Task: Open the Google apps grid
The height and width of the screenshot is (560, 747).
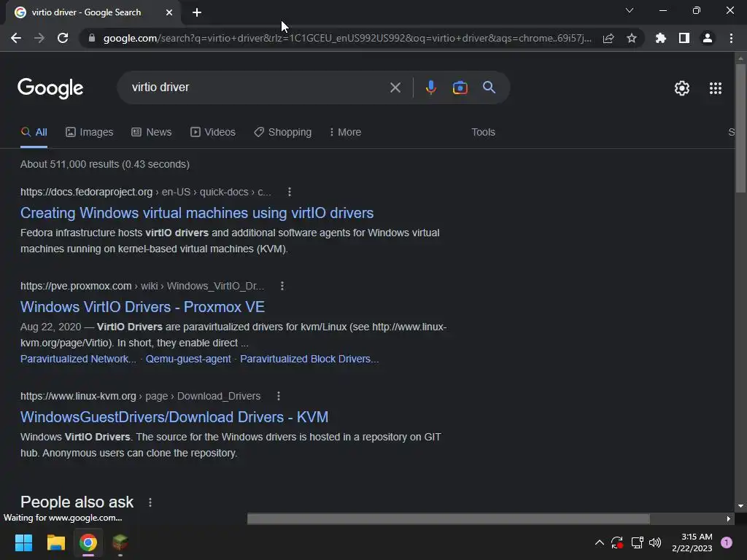Action: [716, 88]
